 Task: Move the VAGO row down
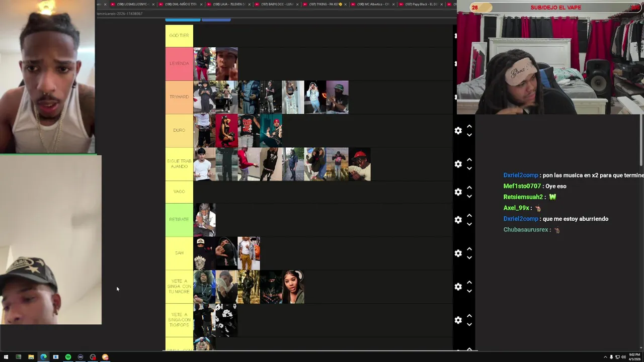469,196
